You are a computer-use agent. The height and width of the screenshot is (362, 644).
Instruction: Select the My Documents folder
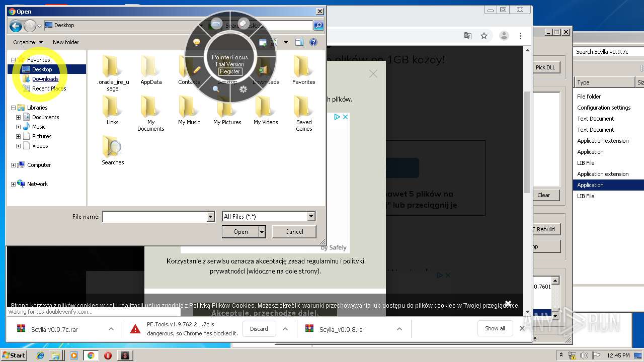click(x=151, y=113)
